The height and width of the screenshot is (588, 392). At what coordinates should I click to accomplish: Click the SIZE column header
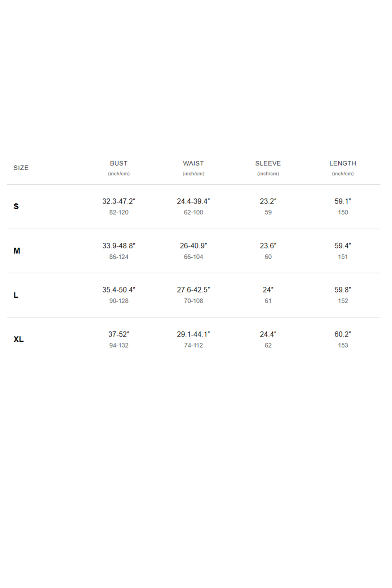[21, 168]
